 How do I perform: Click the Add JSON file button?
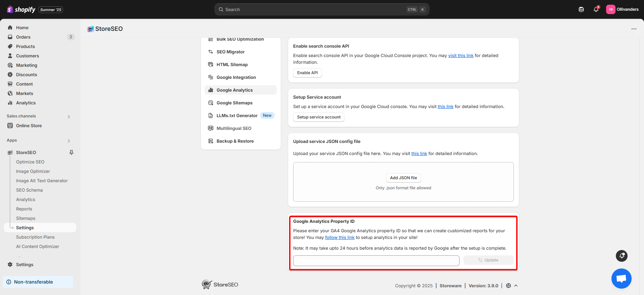pyautogui.click(x=404, y=178)
